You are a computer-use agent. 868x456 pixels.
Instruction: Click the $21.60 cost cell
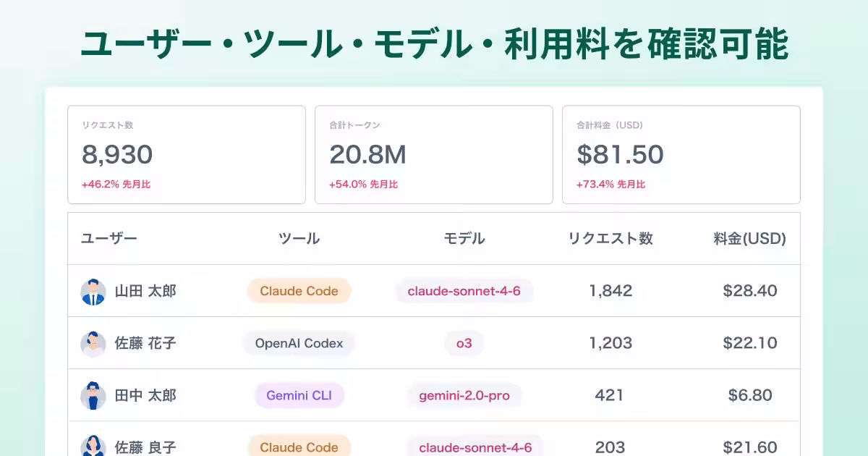click(x=750, y=447)
